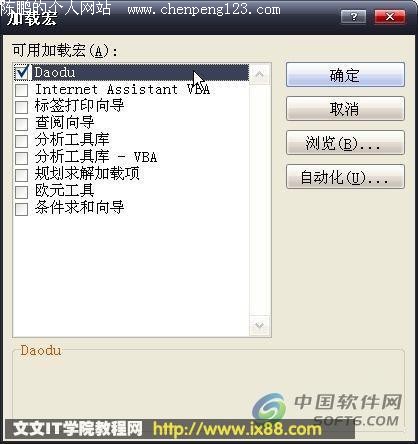Close the 加载宏 dialog window

390,16
